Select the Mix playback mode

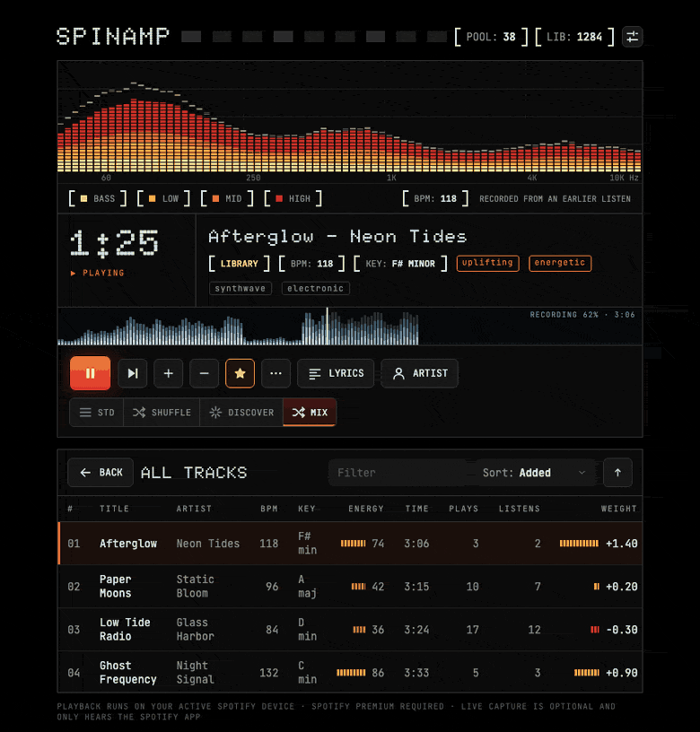pyautogui.click(x=310, y=413)
